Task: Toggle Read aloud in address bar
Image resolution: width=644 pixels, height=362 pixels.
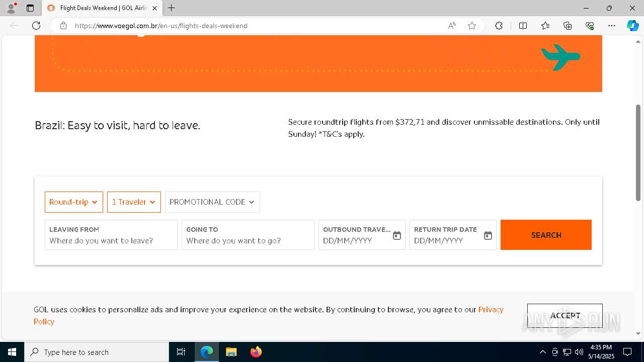Action: click(452, 26)
